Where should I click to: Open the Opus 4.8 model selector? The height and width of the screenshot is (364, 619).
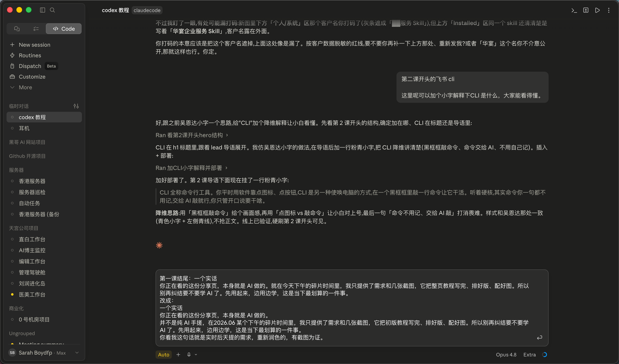click(x=506, y=355)
